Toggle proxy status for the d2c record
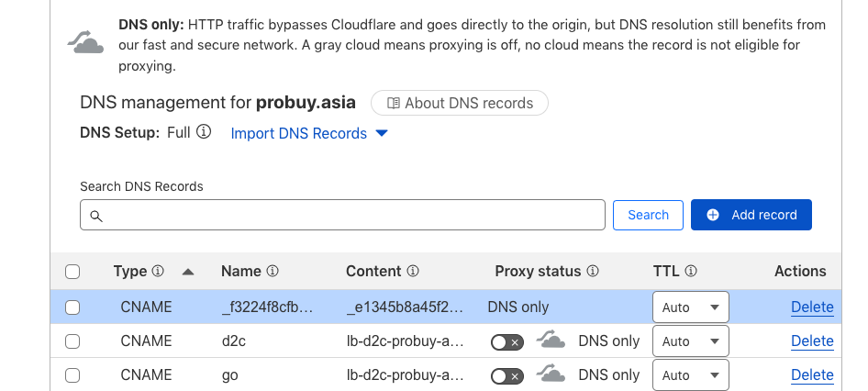 (x=507, y=343)
